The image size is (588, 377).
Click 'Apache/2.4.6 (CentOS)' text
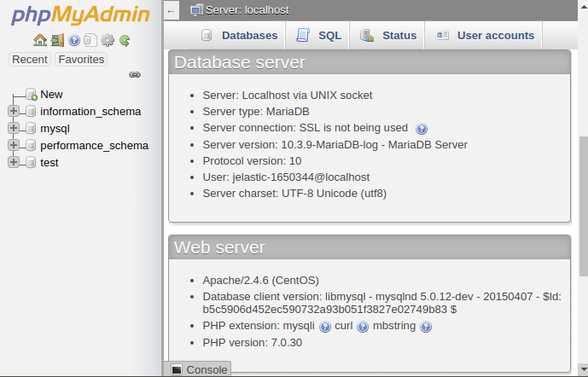click(260, 281)
